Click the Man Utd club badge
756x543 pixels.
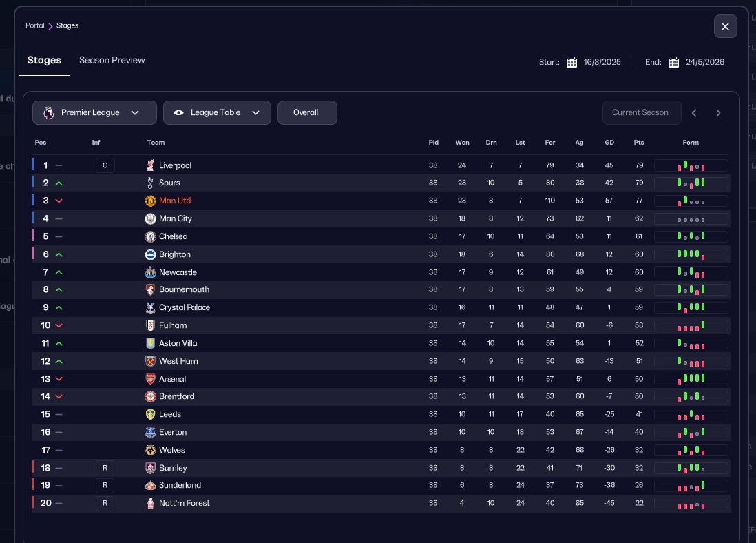[151, 201]
